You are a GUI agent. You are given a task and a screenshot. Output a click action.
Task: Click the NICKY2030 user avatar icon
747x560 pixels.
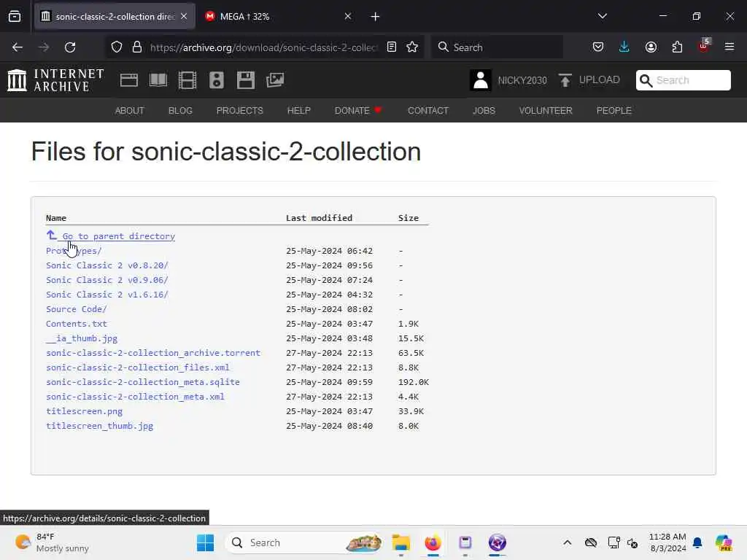pos(481,80)
